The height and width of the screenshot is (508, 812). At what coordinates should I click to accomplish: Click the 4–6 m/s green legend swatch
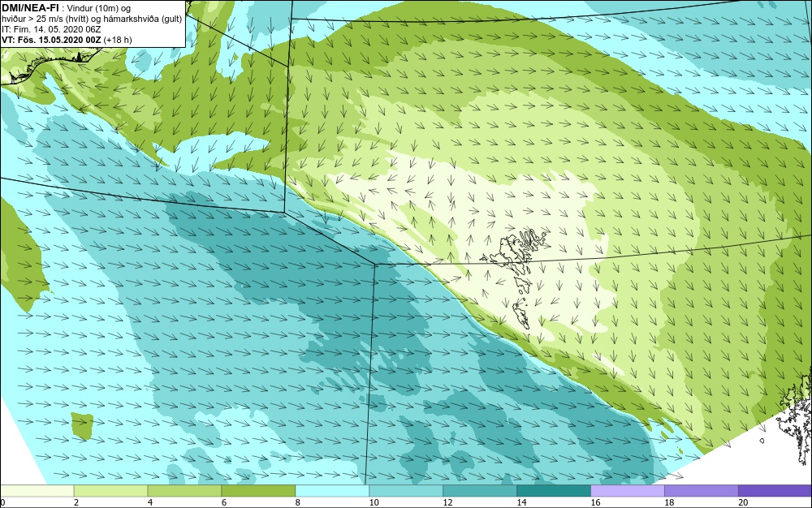[184, 490]
